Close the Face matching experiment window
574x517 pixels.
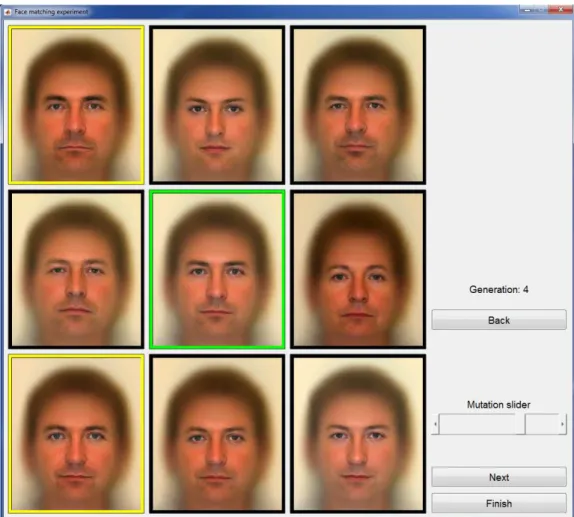(560, 10)
